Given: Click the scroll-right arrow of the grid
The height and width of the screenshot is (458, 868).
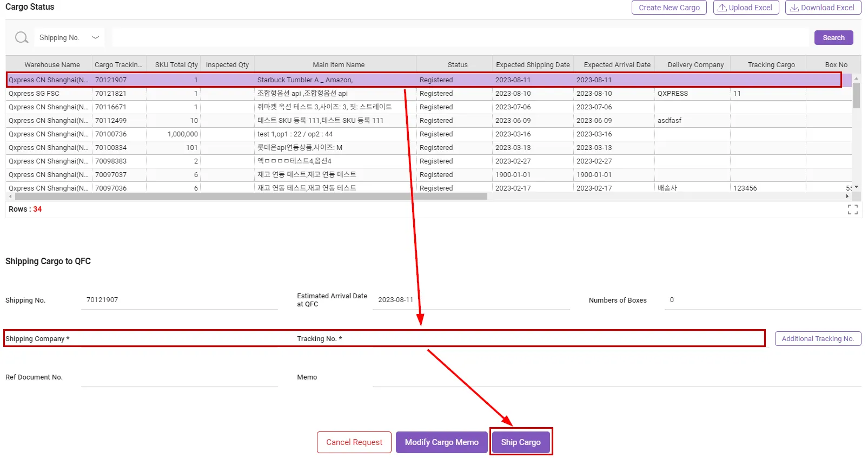Looking at the screenshot, I should click(847, 197).
